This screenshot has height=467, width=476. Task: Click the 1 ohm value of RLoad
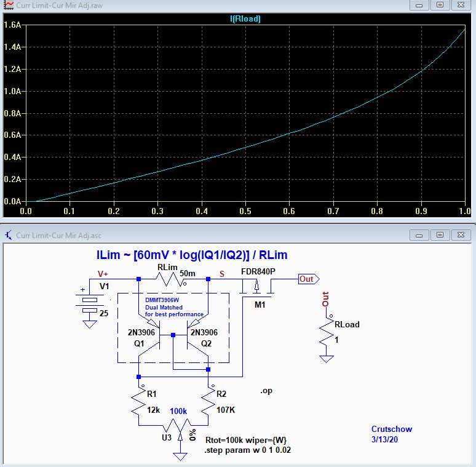point(336,340)
